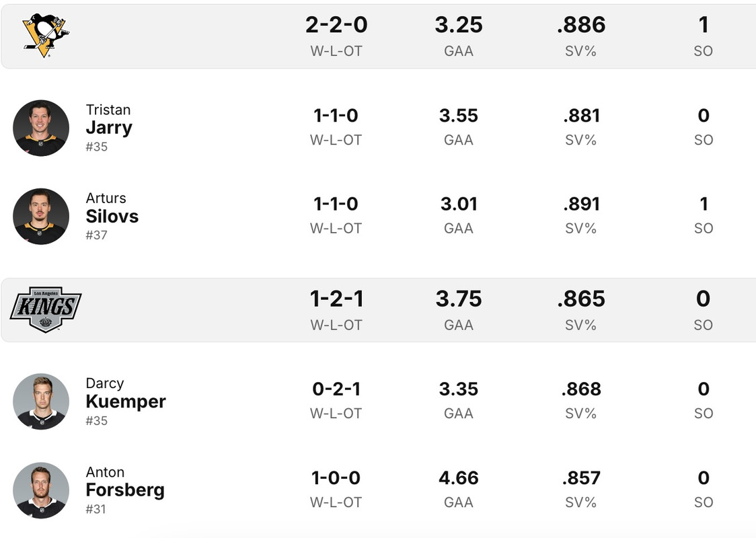Screen dimensions: 756x538
Task: Open Tristan Jarry's headshot photo
Action: coord(41,128)
